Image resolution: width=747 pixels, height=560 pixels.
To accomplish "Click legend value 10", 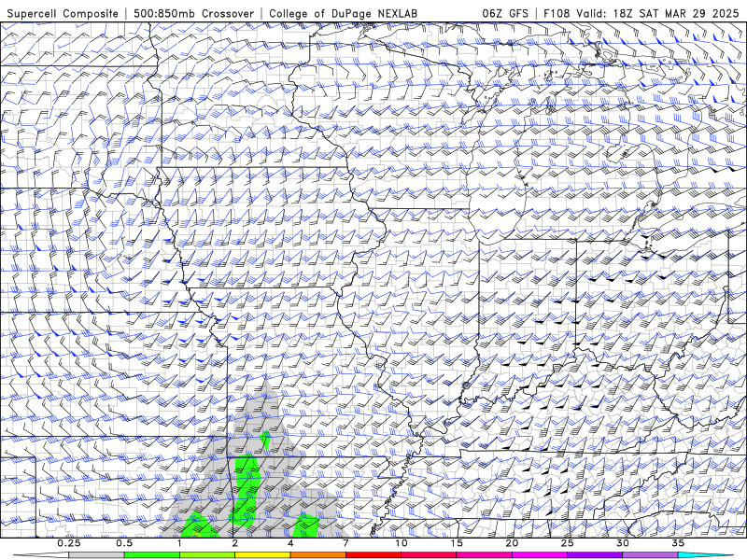I will (x=402, y=543).
